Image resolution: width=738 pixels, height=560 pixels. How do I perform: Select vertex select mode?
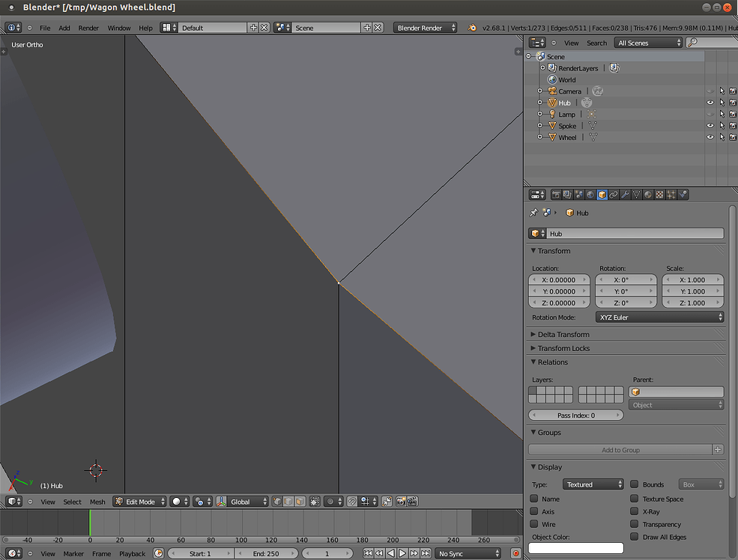pyautogui.click(x=277, y=502)
